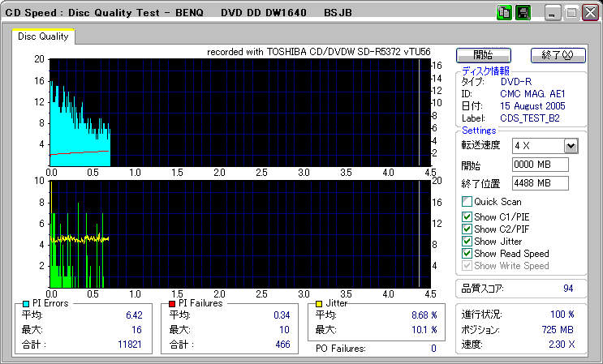This screenshot has width=603, height=364.
Task: Click the 品質スコア value 94
Action: tap(568, 289)
